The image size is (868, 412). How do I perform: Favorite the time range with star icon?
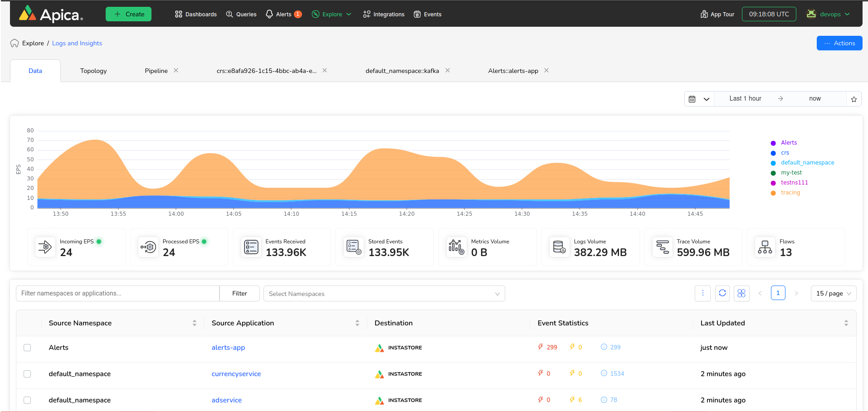[x=854, y=99]
